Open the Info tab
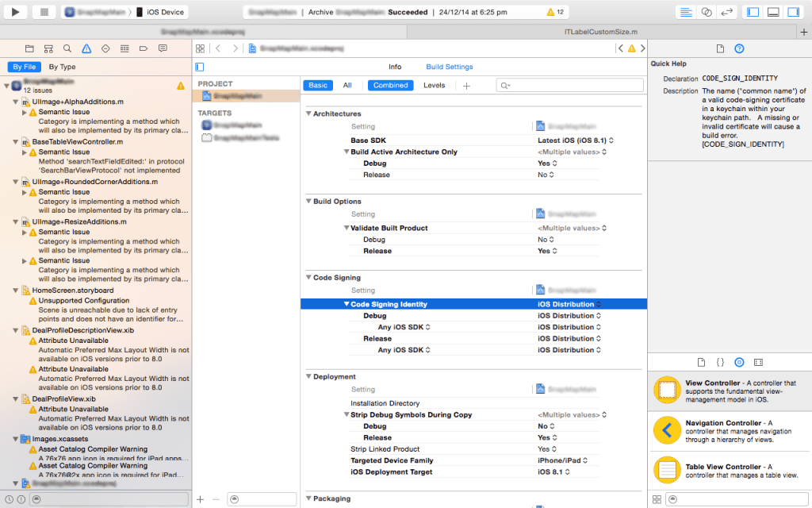The height and width of the screenshot is (508, 812). [395, 67]
